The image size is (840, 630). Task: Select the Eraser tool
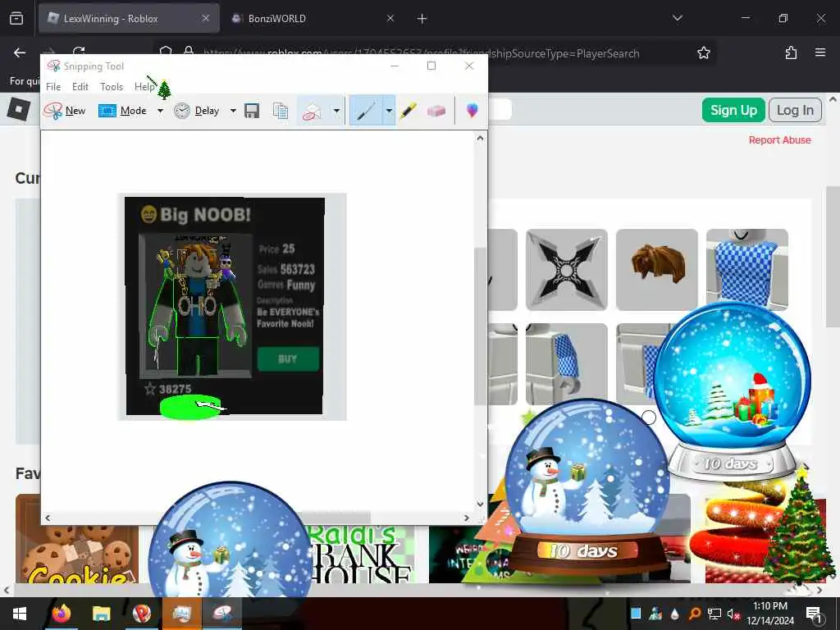pos(436,111)
